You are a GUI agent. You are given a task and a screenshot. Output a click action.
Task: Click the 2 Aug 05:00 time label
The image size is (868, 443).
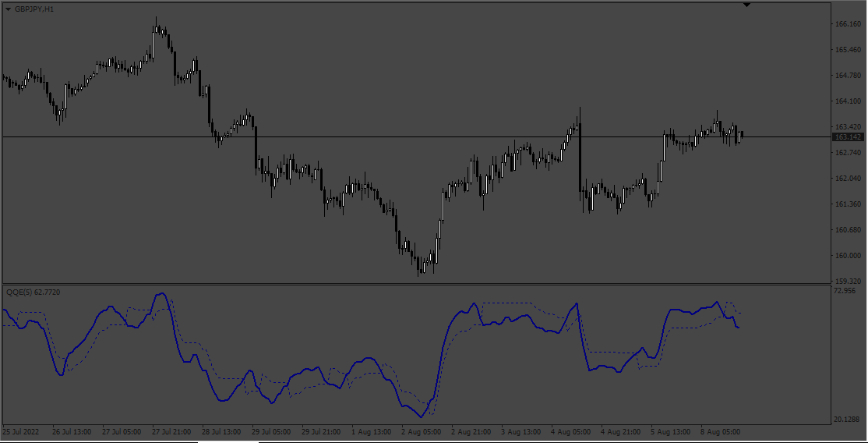421,431
